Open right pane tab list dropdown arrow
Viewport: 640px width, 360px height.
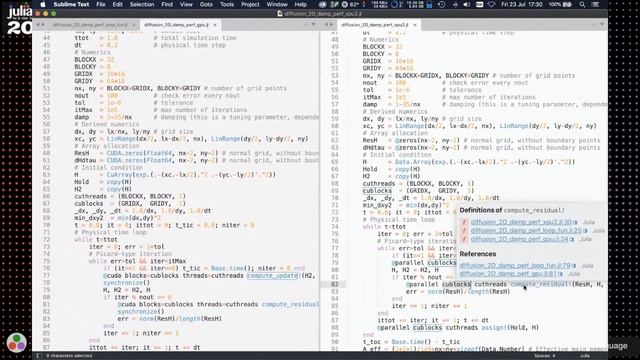[602, 25]
